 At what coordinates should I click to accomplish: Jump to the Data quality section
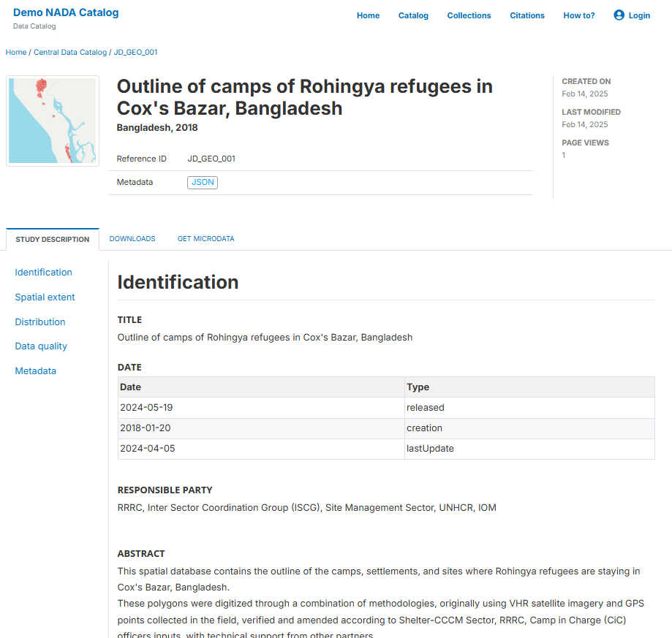click(41, 346)
